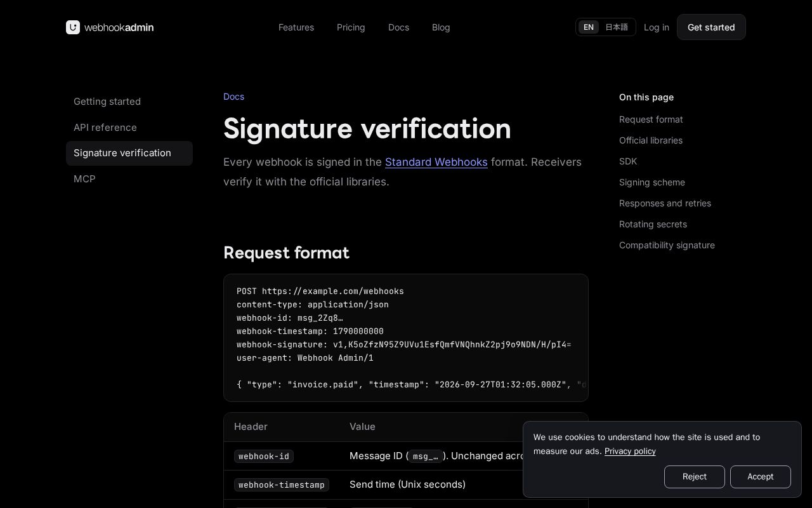Click the msg_… inline code chip
The width and height of the screenshot is (812, 508).
[425, 456]
